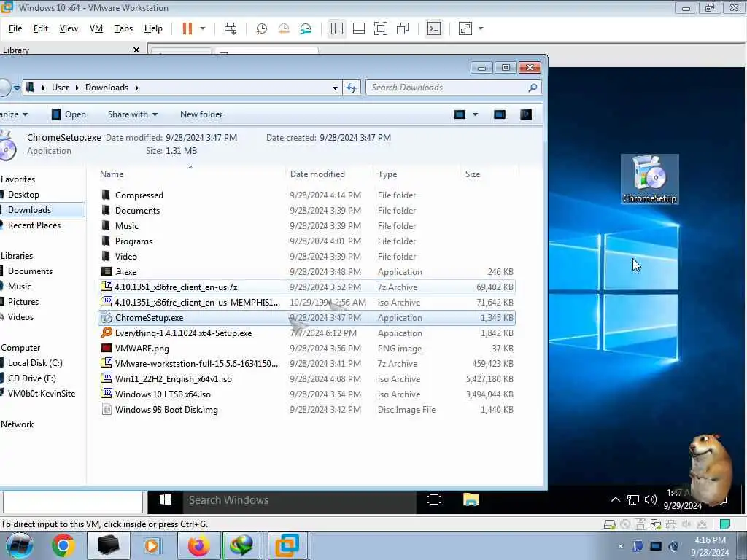Toggle the preview pane icon
This screenshot has width=747, height=560.
pos(500,114)
